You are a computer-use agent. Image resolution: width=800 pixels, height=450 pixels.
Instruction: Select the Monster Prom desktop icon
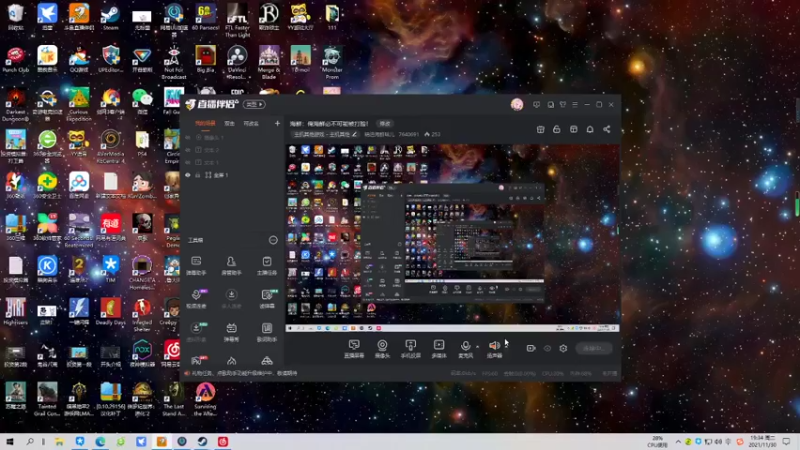tap(332, 63)
